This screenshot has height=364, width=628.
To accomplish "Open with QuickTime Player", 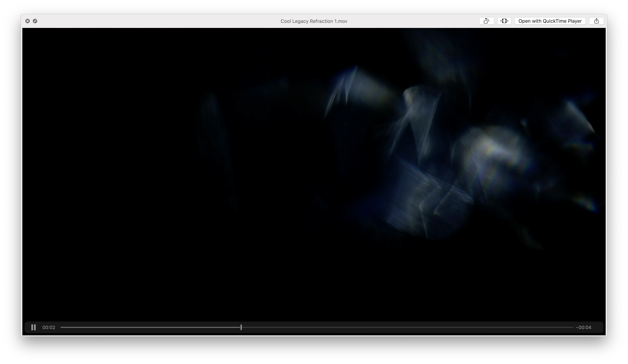I will tap(550, 21).
